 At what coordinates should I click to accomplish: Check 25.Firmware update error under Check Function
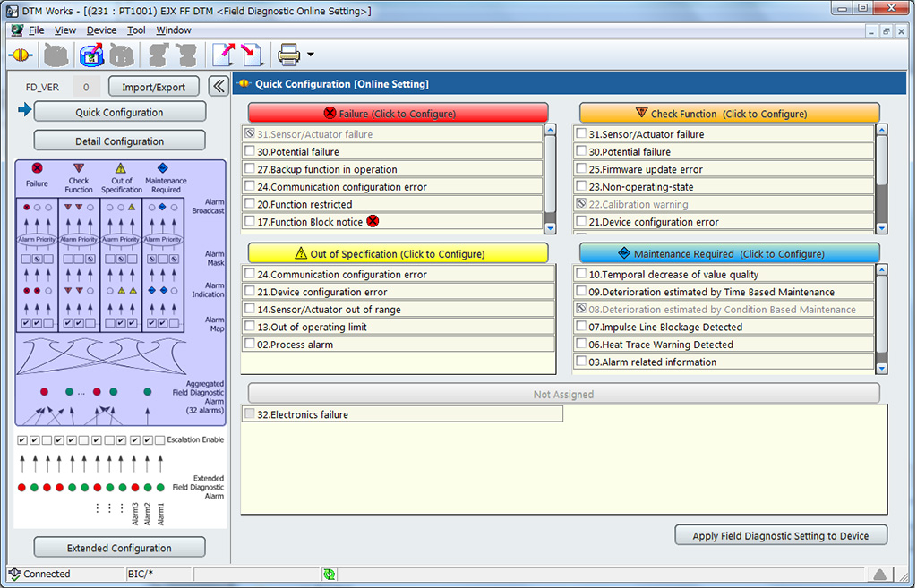(x=579, y=169)
